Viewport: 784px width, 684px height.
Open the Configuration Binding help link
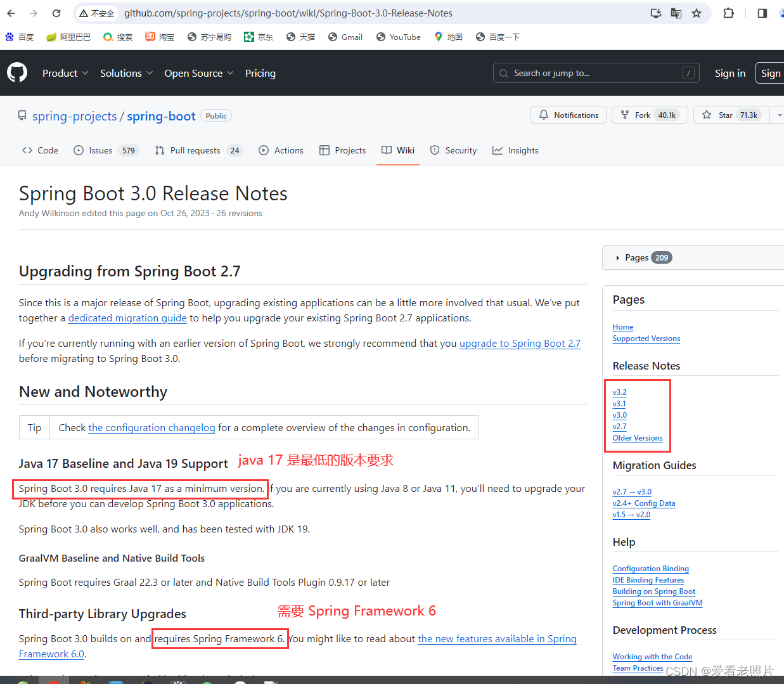pyautogui.click(x=651, y=569)
